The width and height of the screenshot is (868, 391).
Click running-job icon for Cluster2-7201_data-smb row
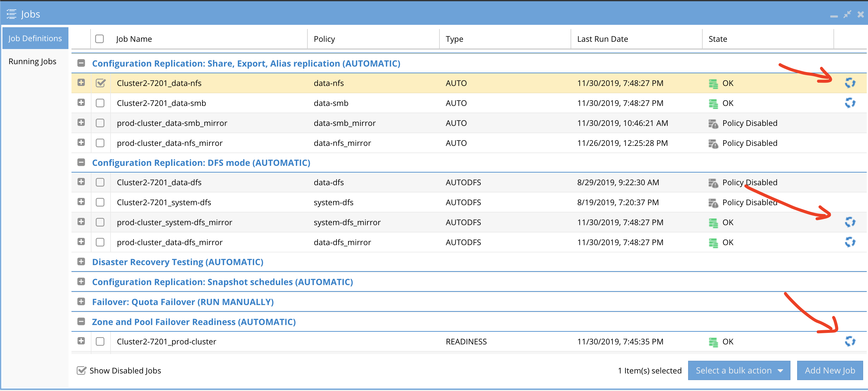click(x=850, y=103)
